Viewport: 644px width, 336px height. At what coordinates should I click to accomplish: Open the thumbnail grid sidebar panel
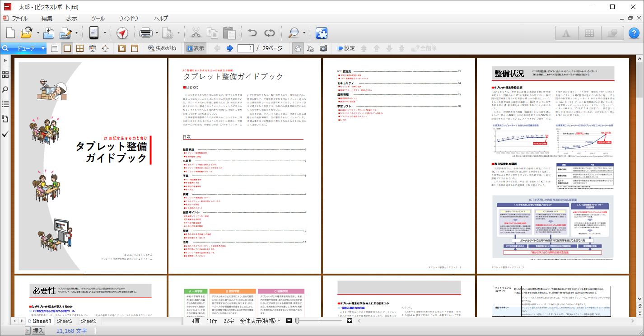[x=5, y=75]
